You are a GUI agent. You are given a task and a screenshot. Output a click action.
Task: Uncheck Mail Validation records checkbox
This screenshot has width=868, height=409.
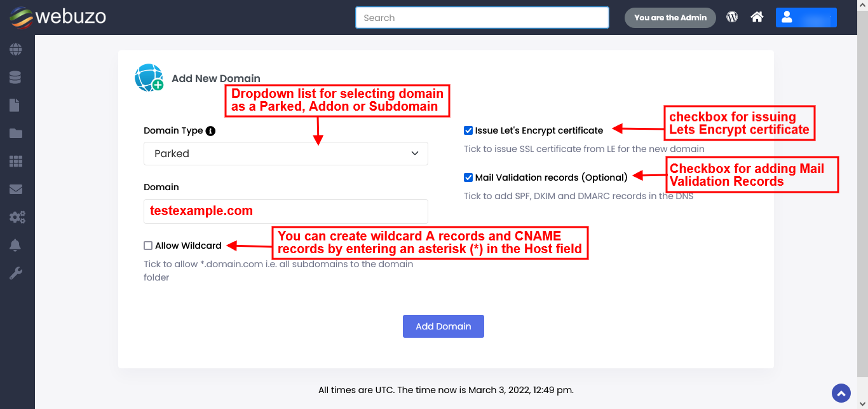click(x=468, y=177)
